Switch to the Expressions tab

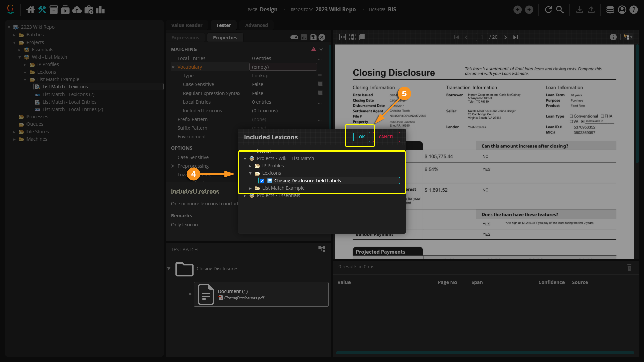[185, 38]
